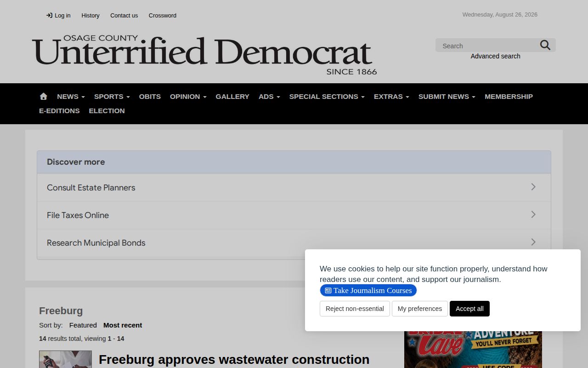Accept all cookies
Image resolution: width=588 pixels, height=368 pixels.
(x=469, y=309)
